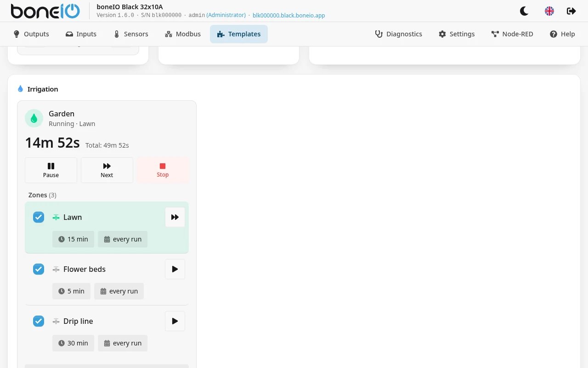Open the Inputs tab
The width and height of the screenshot is (588, 368).
(x=81, y=34)
